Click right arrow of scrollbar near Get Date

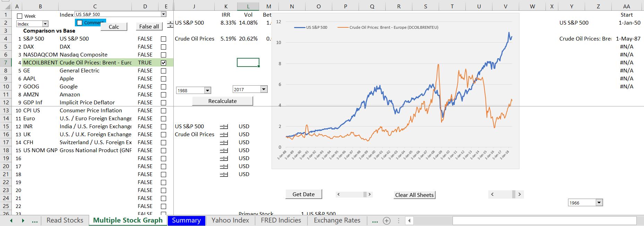pyautogui.click(x=370, y=194)
